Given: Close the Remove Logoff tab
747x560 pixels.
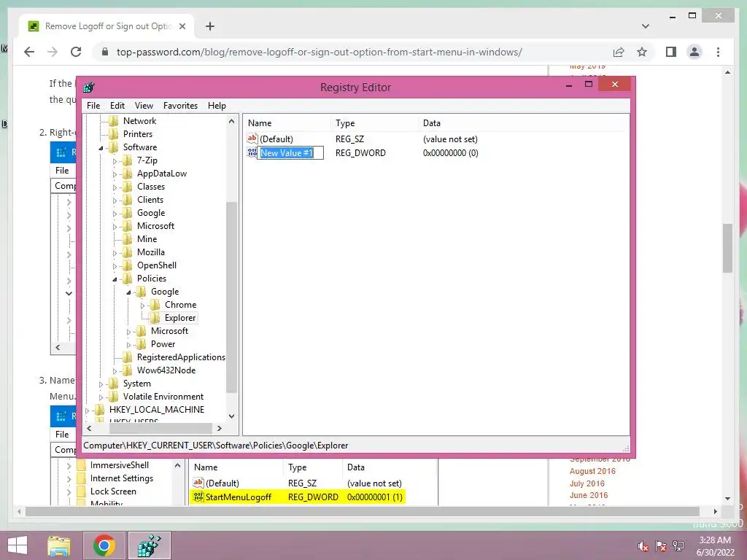Looking at the screenshot, I should point(182,26).
